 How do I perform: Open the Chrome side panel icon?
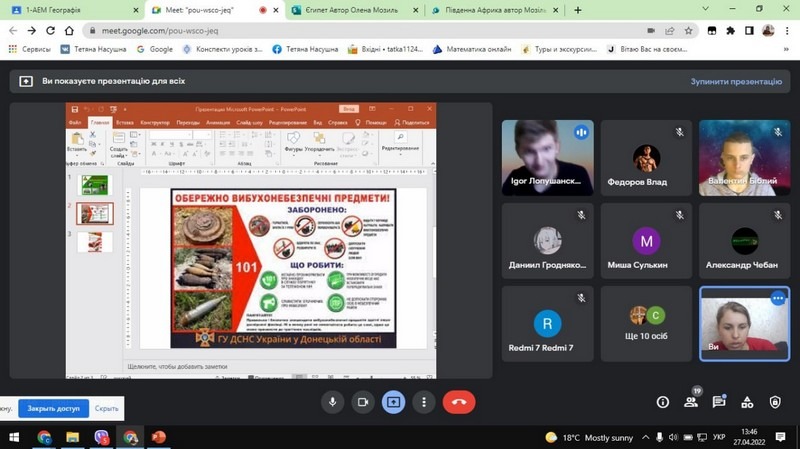[x=749, y=31]
